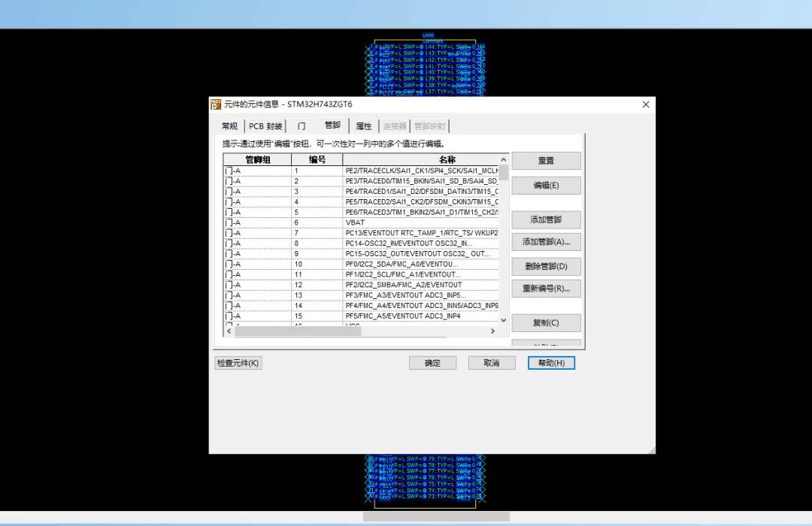812x526 pixels.
Task: Open the 属性 tab
Action: pyautogui.click(x=364, y=126)
